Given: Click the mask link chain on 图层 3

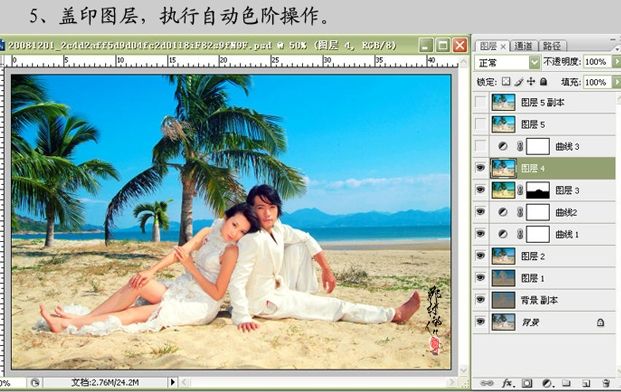Looking at the screenshot, I should point(520,190).
